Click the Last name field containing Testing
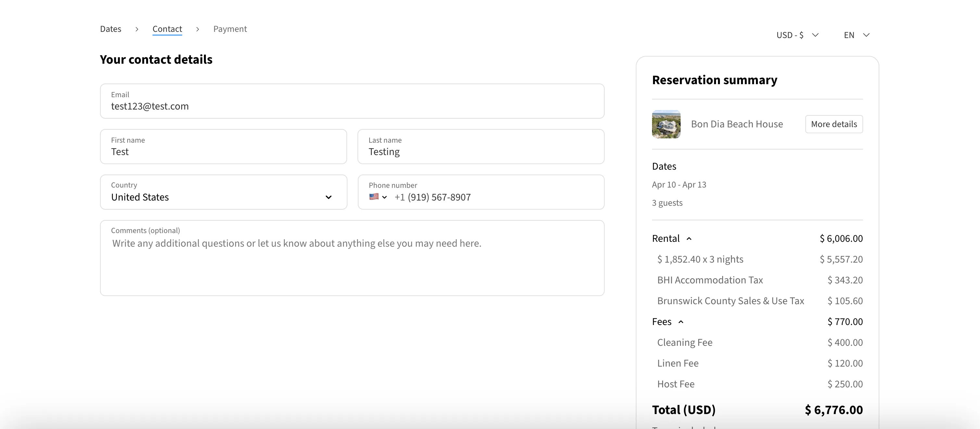The width and height of the screenshot is (980, 429). 481,151
